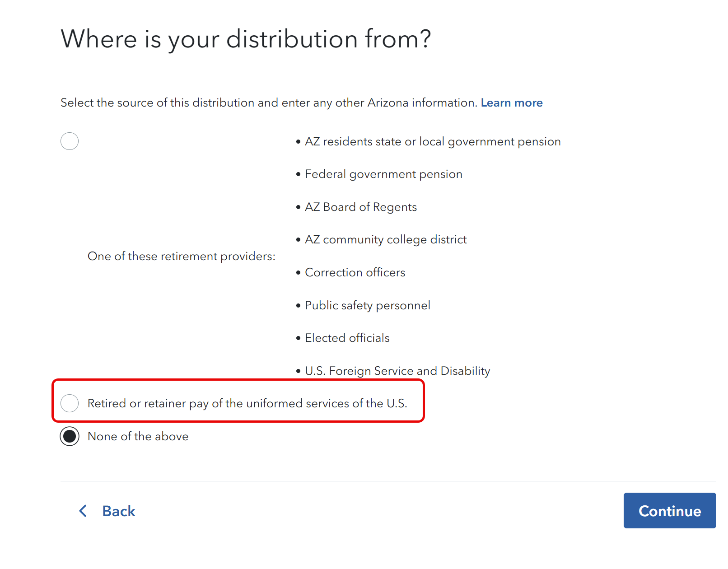
Task: Click the 'Where is your distribution from?' heading
Action: click(246, 39)
